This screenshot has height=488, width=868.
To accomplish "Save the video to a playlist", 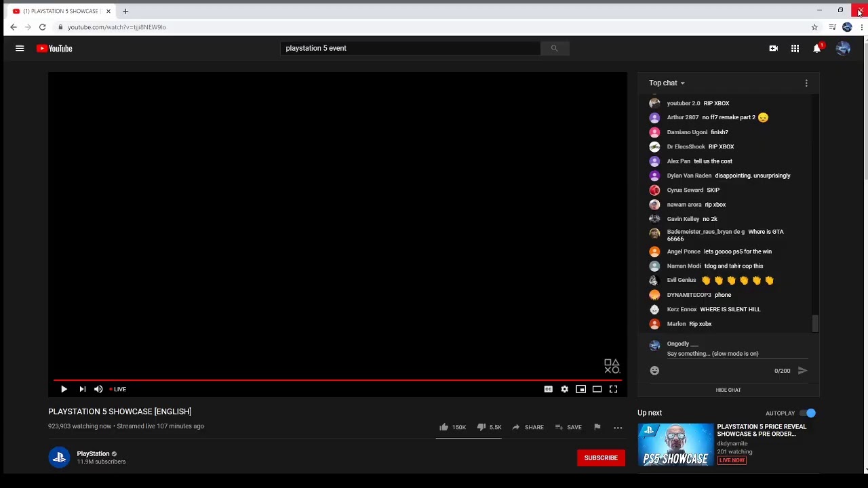I will [568, 427].
